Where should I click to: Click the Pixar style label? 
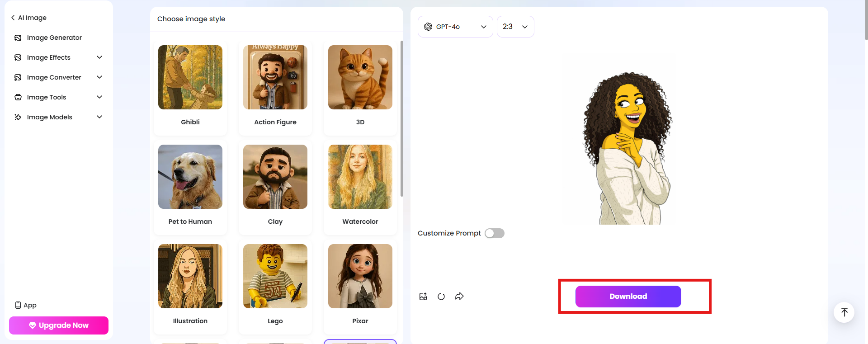click(x=360, y=321)
